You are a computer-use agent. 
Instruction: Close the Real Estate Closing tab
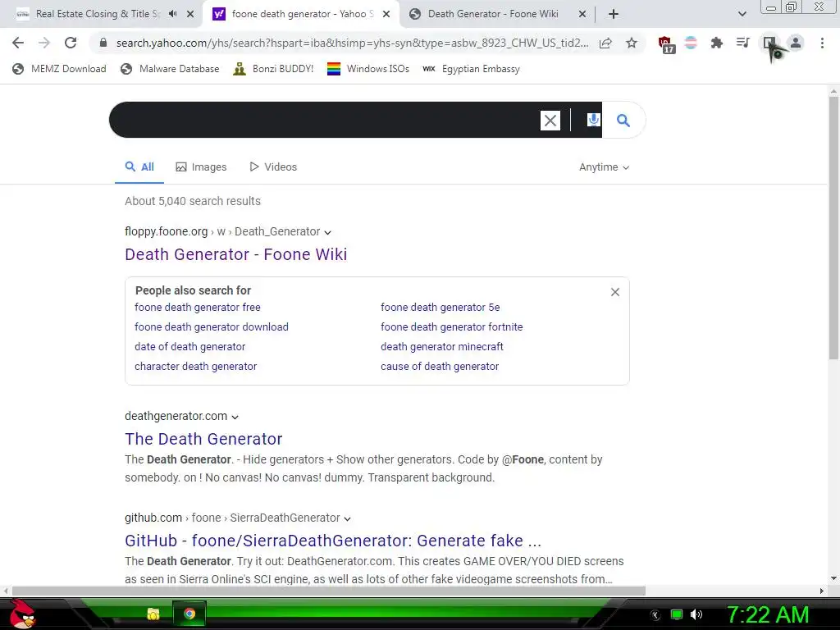190,14
